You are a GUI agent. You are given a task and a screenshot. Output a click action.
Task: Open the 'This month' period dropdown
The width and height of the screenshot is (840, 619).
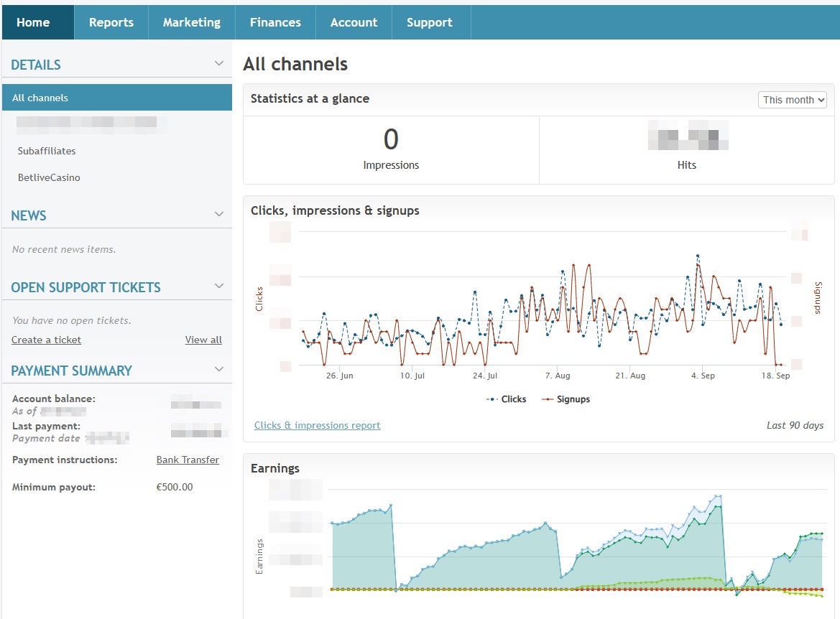[792, 100]
